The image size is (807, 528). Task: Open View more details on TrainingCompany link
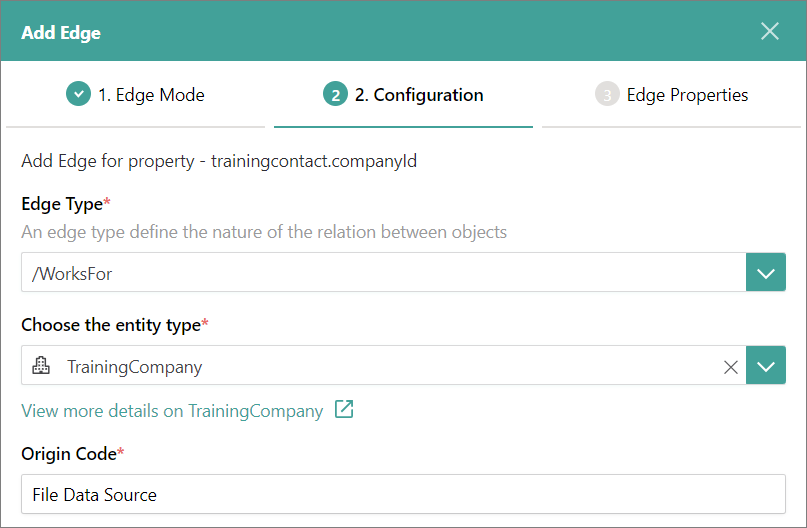(x=172, y=411)
